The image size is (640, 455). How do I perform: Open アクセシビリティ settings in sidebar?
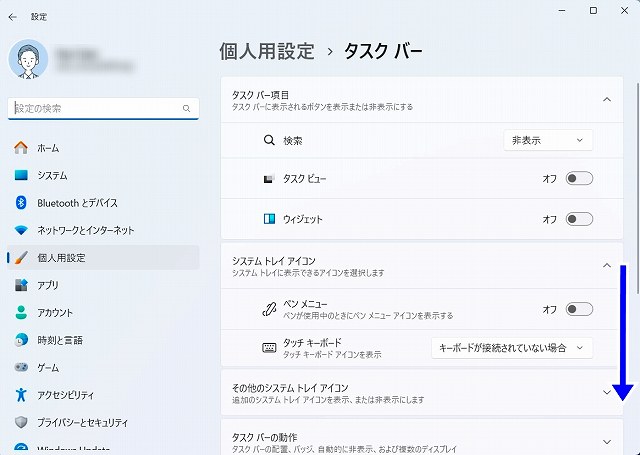point(65,394)
